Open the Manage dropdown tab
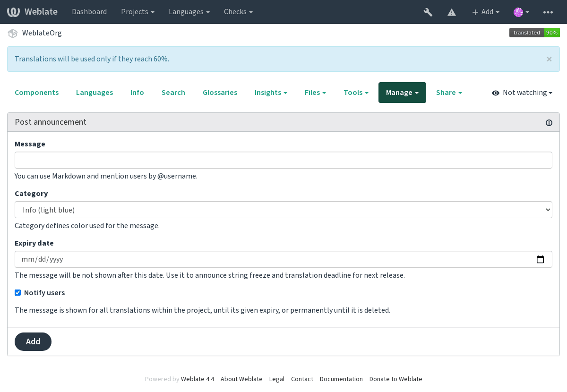The image size is (567, 392). (x=402, y=93)
